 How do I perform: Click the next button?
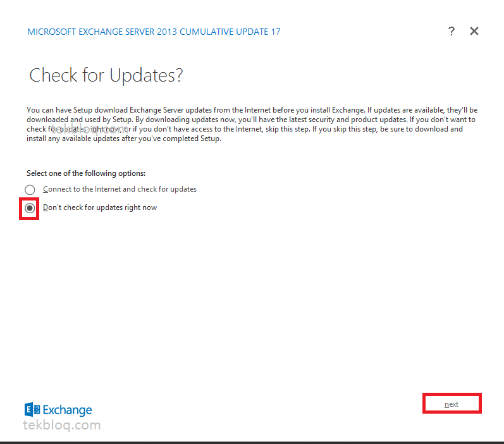[x=452, y=404]
